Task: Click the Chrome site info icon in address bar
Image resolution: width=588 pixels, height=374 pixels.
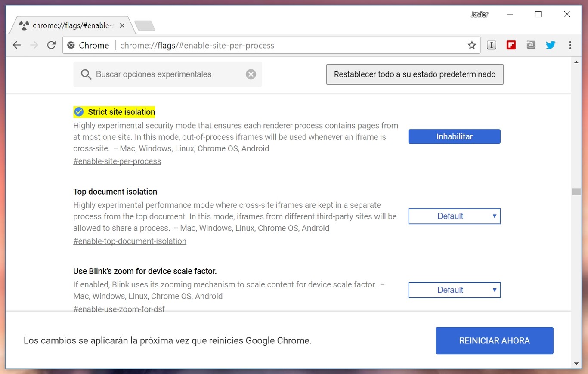Action: (71, 45)
